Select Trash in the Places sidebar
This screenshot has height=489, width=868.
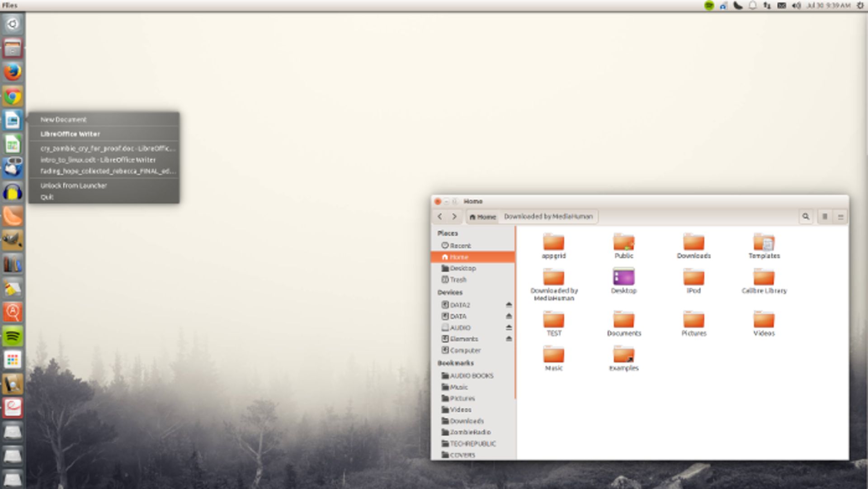click(x=458, y=280)
